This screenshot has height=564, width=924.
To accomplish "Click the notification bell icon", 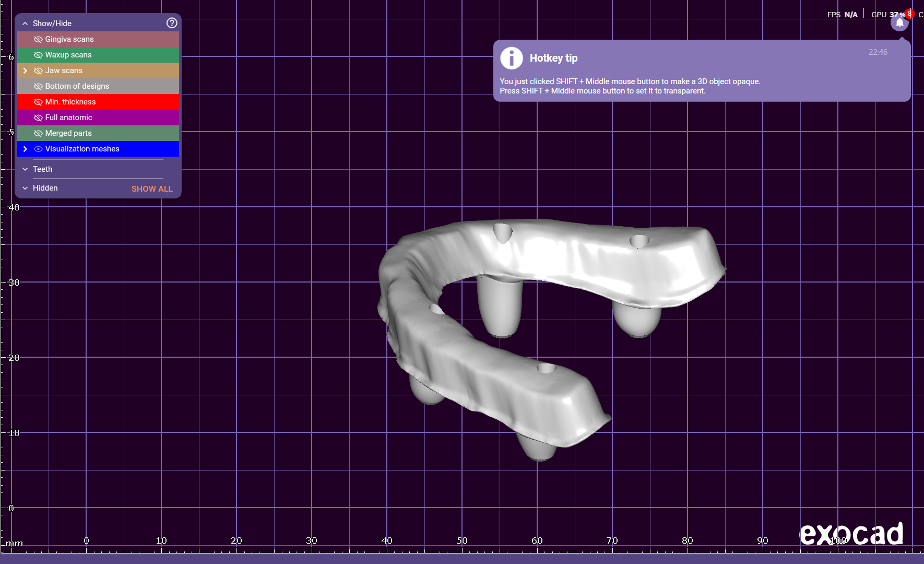I will [899, 22].
